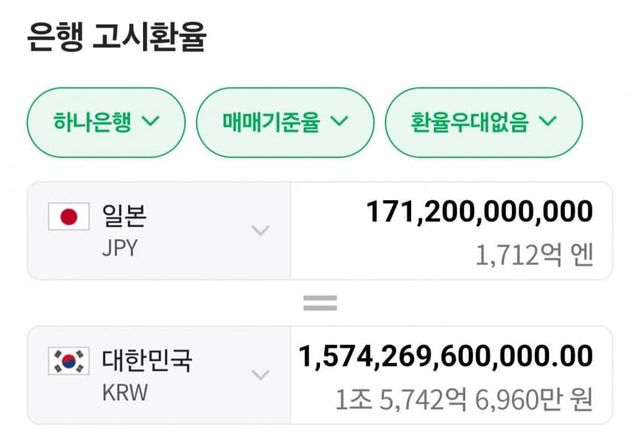
Task: Edit the 1,574,269,600,000.00 won amount field
Action: [x=446, y=356]
